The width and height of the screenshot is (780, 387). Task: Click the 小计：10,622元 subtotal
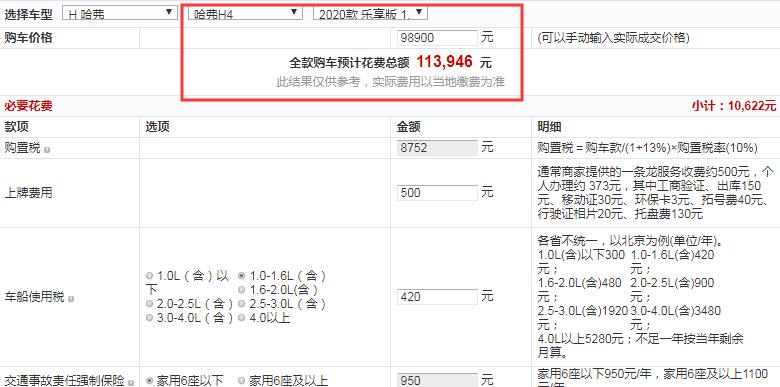click(x=734, y=105)
